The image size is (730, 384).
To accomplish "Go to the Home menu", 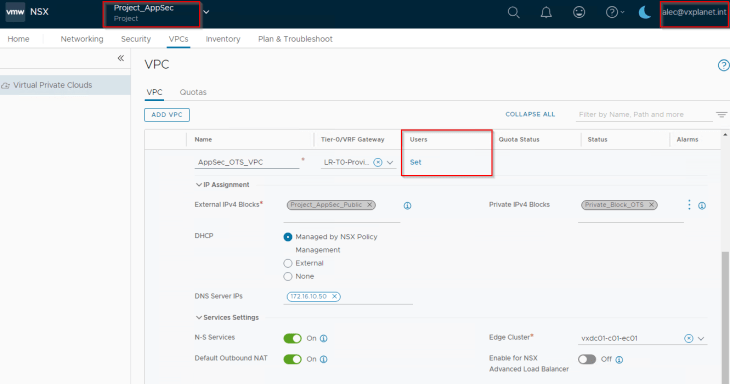I will tap(18, 39).
